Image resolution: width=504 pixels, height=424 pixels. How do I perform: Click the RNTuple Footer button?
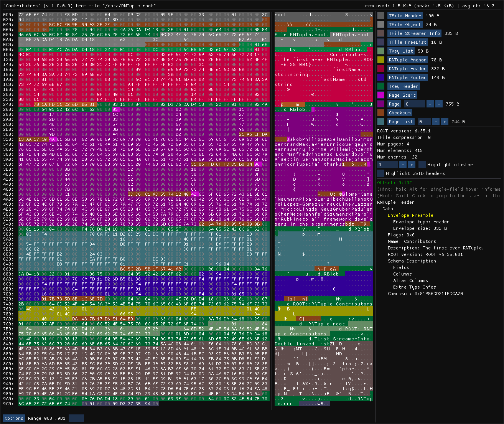407,78
